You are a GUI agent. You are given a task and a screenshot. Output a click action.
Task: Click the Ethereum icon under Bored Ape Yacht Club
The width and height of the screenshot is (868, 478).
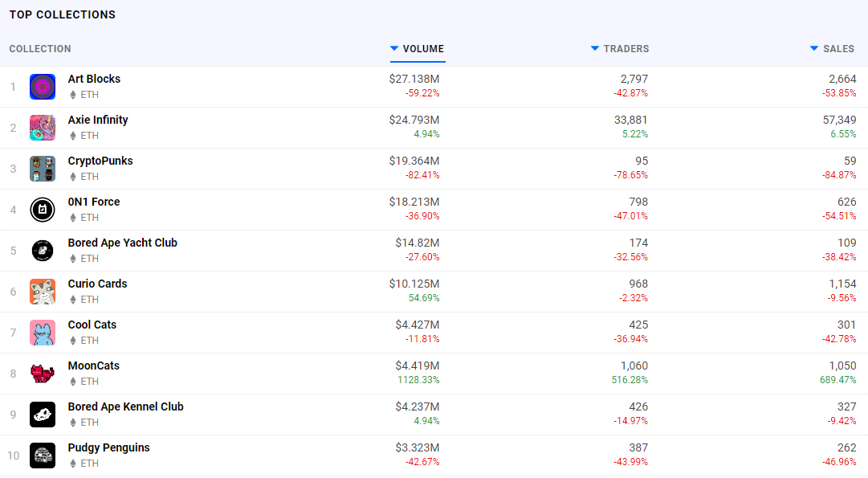coord(72,259)
